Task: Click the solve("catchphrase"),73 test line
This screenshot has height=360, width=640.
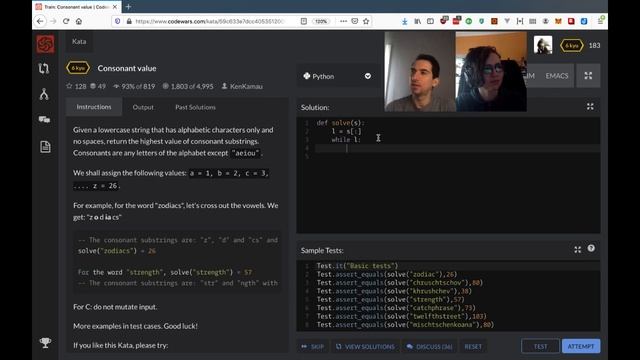Action: coord(396,308)
